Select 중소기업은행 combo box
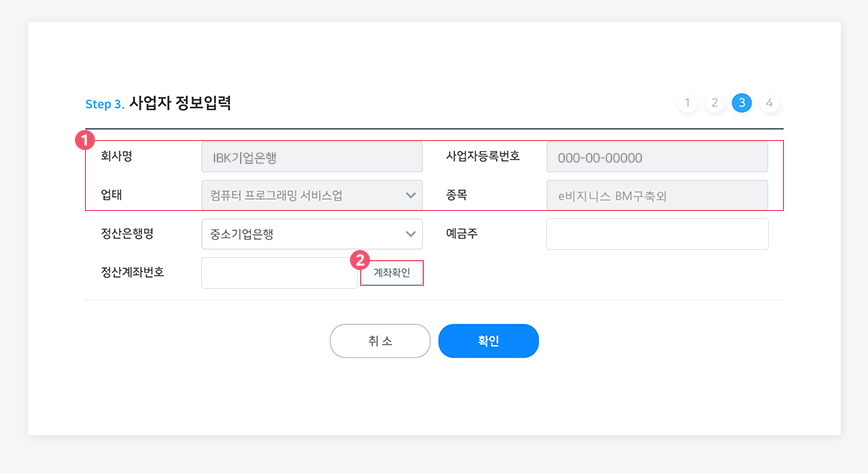Screen dimensions: 868x473 312,234
